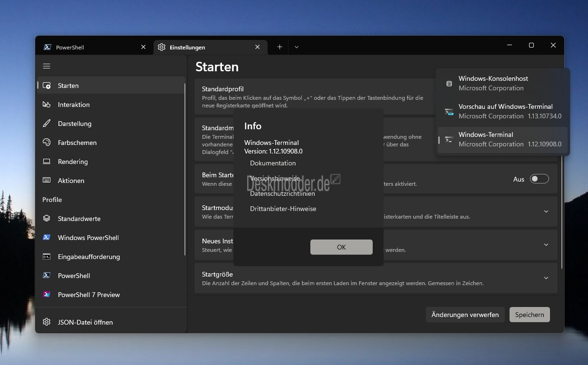Image resolution: width=588 pixels, height=365 pixels.
Task: Click the Darstellung brush icon
Action: [47, 124]
